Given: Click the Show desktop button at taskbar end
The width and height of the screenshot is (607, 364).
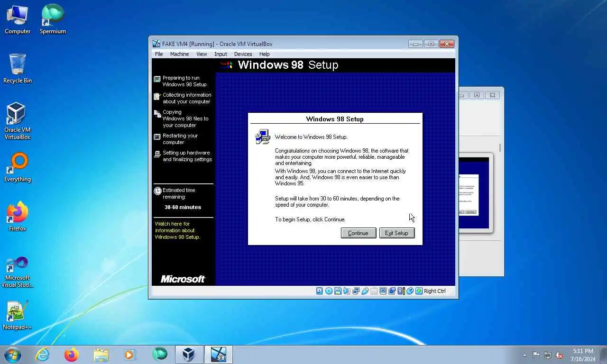Looking at the screenshot, I should (x=603, y=355).
